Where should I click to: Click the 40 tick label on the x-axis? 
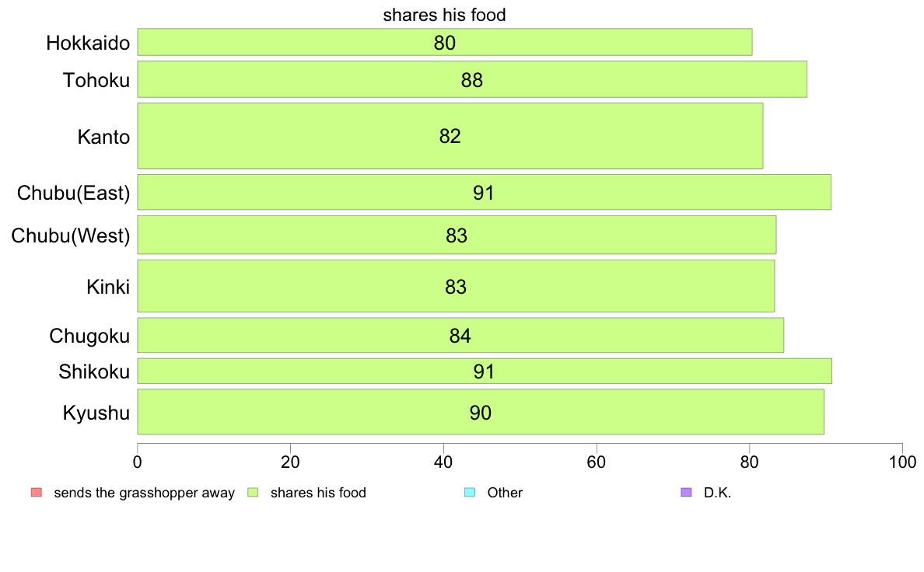[x=443, y=462]
